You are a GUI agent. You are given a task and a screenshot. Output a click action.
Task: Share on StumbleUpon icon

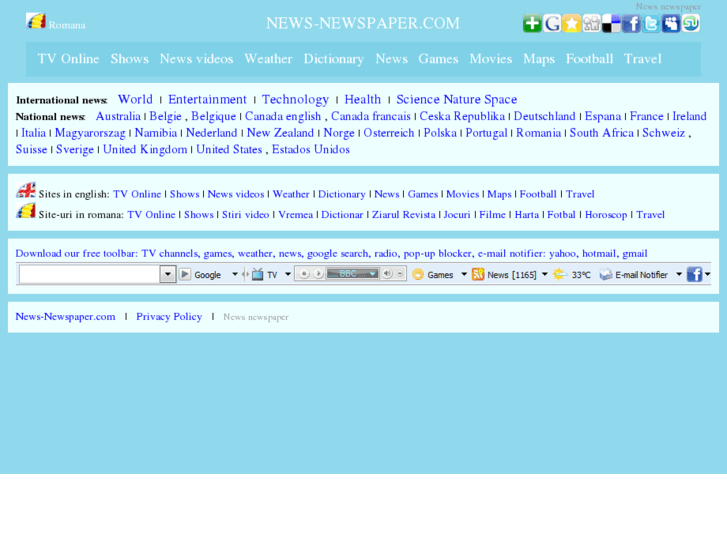point(691,23)
